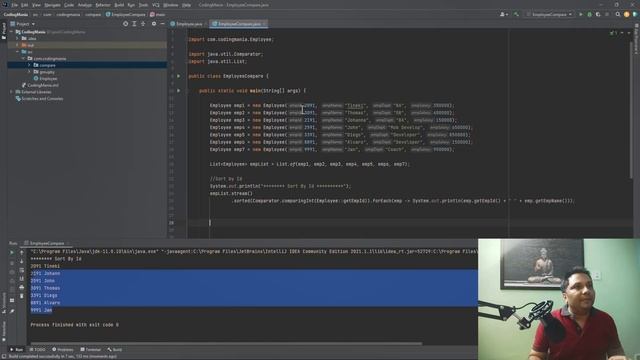Select EmployeeCompare.java editor tab

[x=239, y=24]
